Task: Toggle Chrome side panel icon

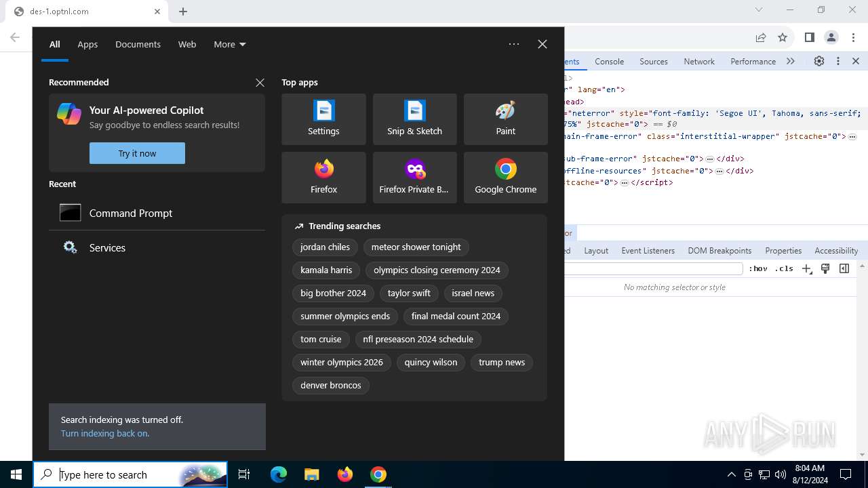Action: [x=809, y=37]
